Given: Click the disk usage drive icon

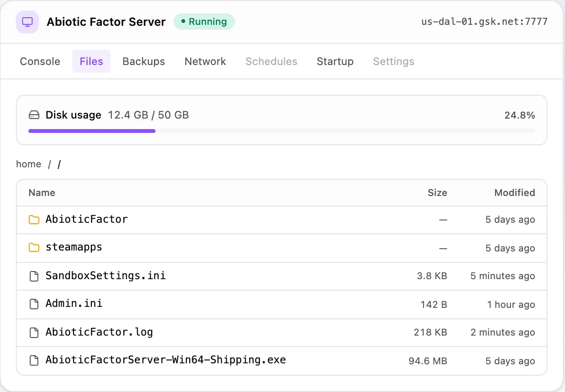Looking at the screenshot, I should pyautogui.click(x=34, y=115).
